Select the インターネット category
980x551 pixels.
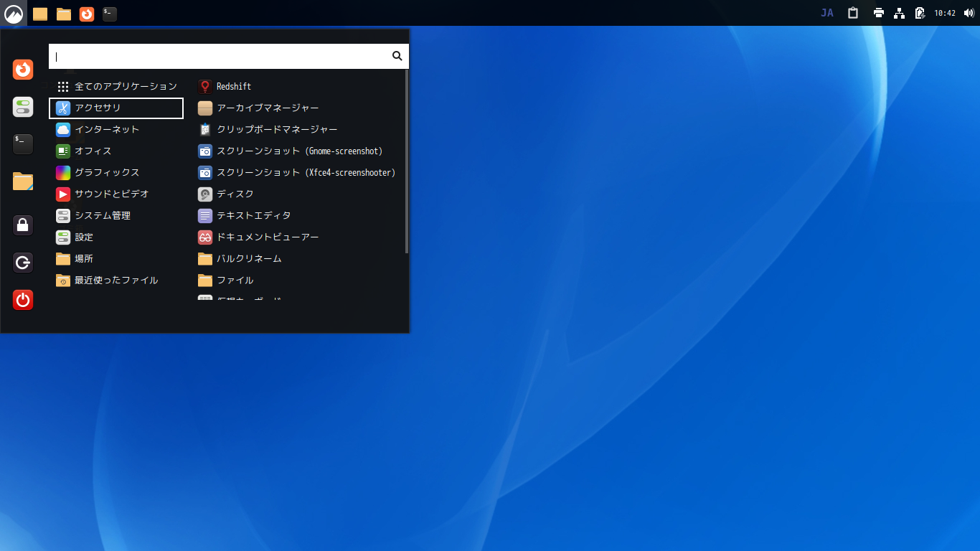[116, 130]
